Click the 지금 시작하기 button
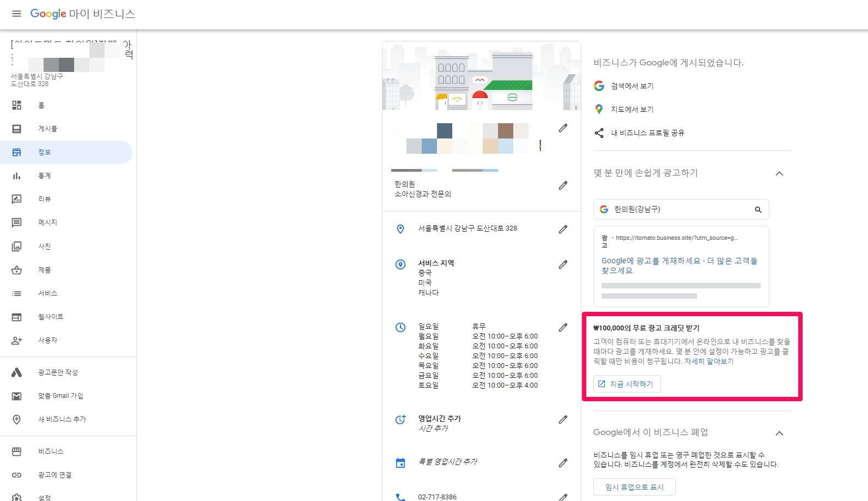Screen dimensions: 868x501 tap(627, 384)
